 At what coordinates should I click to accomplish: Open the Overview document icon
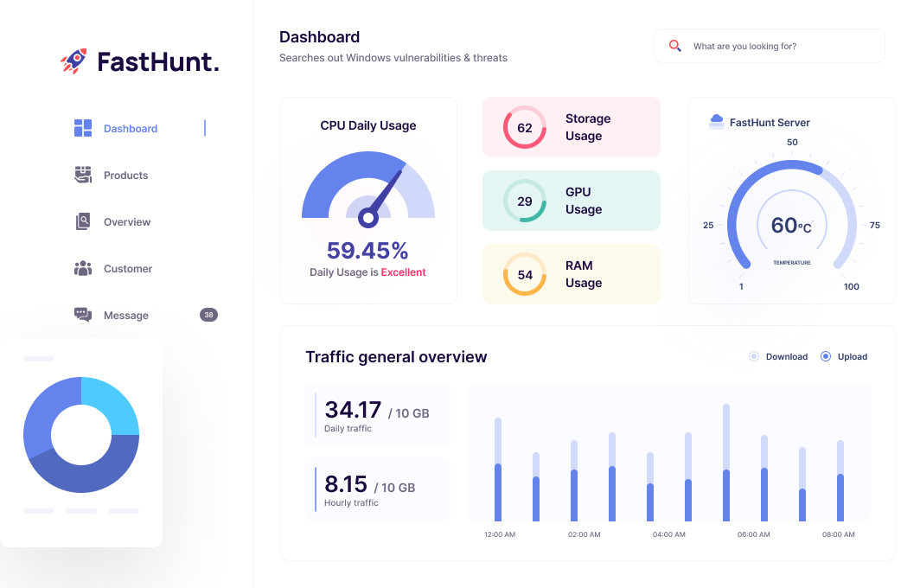pos(82,221)
